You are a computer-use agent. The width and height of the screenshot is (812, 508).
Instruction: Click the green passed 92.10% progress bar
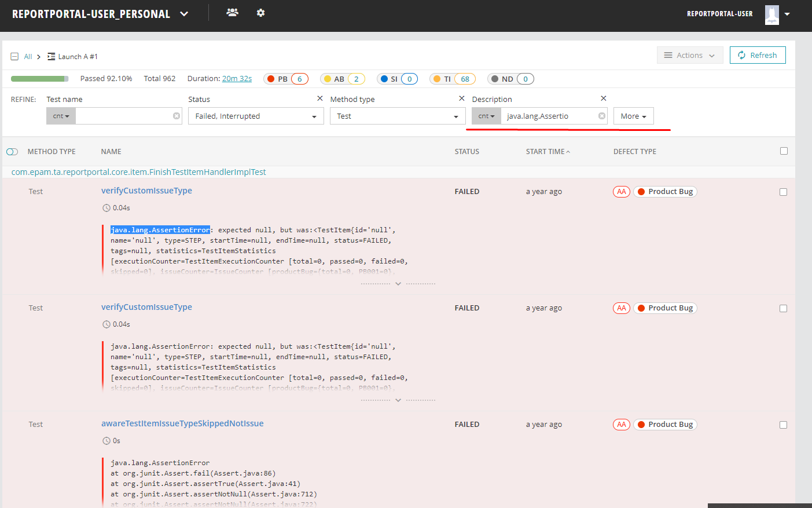(x=39, y=78)
